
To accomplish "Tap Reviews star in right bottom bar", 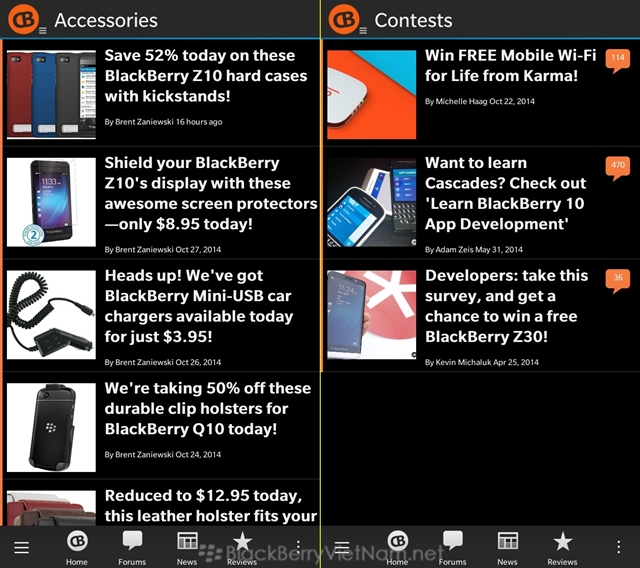I will [x=562, y=548].
